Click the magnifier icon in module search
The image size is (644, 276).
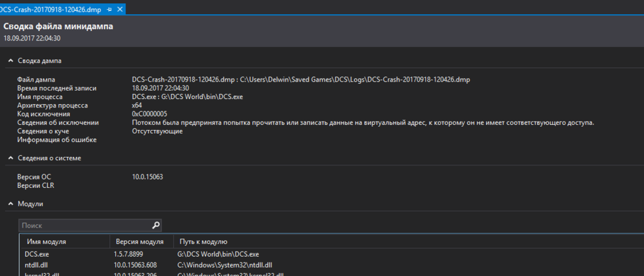[156, 225]
